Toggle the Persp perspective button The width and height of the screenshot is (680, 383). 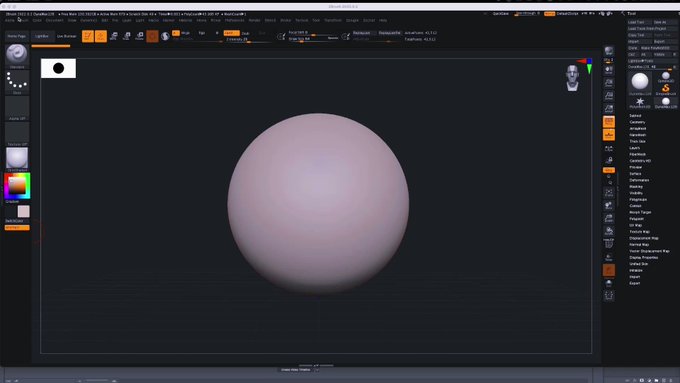609,122
